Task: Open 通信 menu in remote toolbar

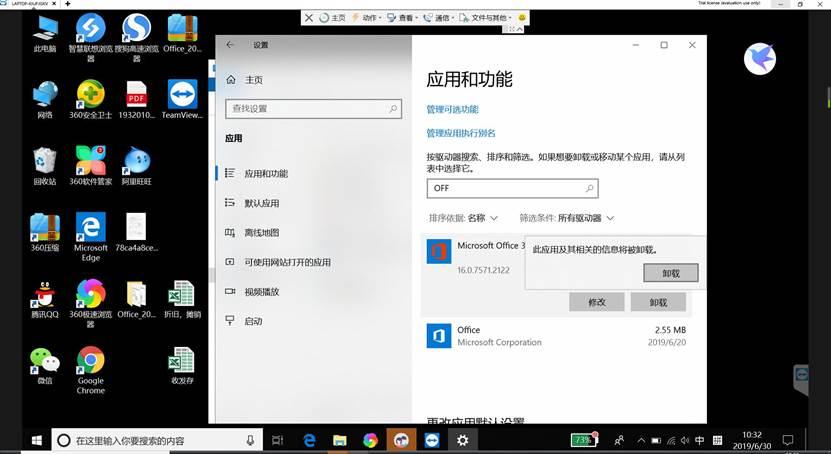Action: (x=439, y=17)
